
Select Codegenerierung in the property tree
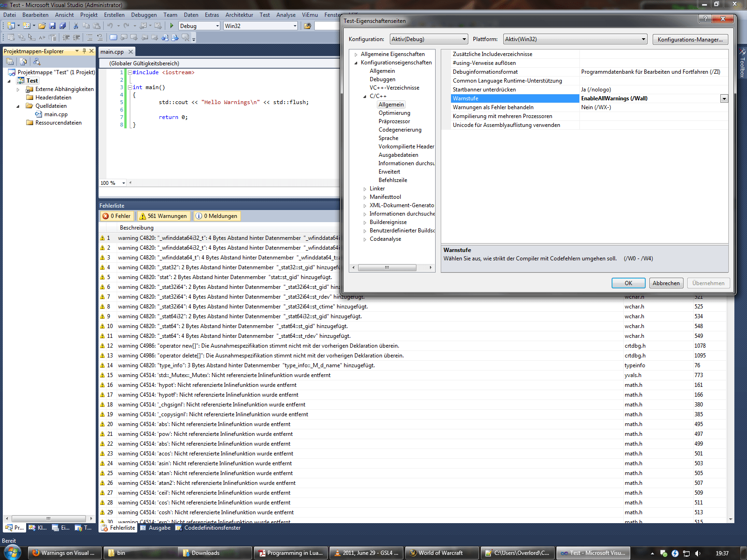(x=400, y=130)
